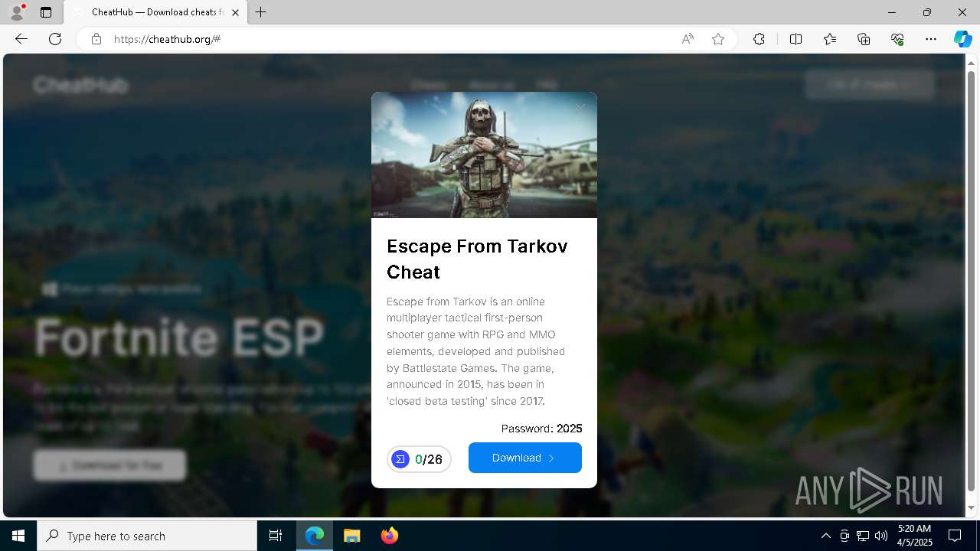980x551 pixels.
Task: Launch Firefox from the taskbar
Action: (x=389, y=536)
